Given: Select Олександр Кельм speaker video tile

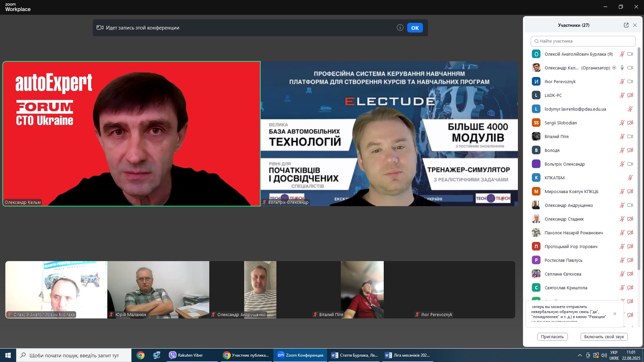Looking at the screenshot, I should 131,134.
